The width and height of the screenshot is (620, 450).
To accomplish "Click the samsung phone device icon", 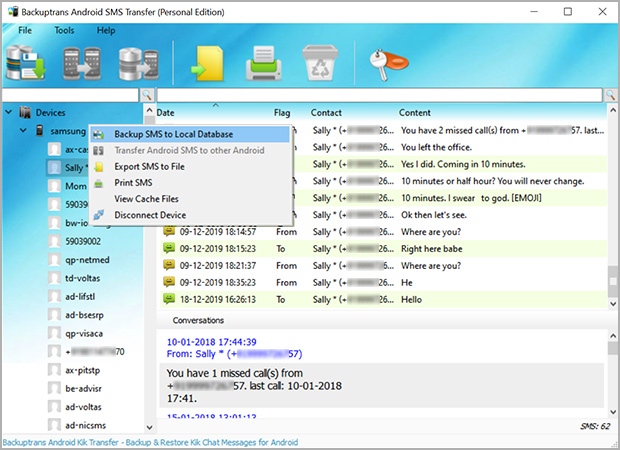I will click(x=40, y=130).
